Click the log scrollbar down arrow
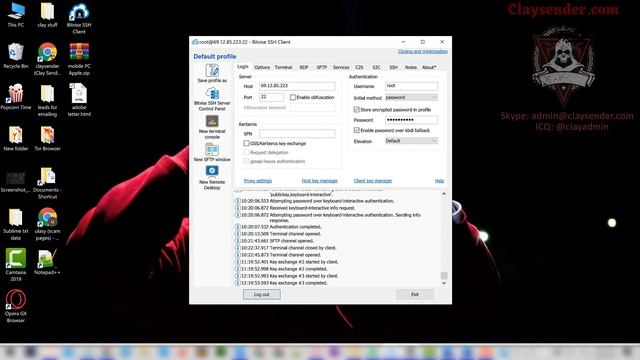The height and width of the screenshot is (360, 640). click(444, 283)
